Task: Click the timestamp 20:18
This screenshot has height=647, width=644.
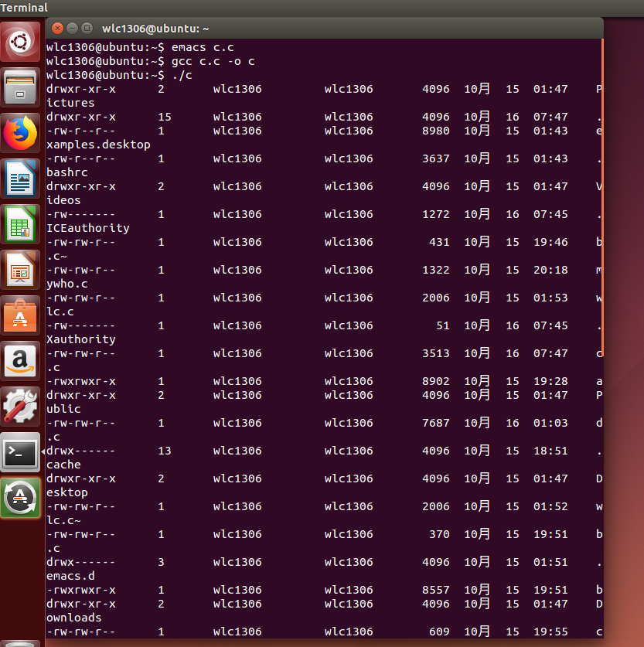Action: (x=550, y=271)
